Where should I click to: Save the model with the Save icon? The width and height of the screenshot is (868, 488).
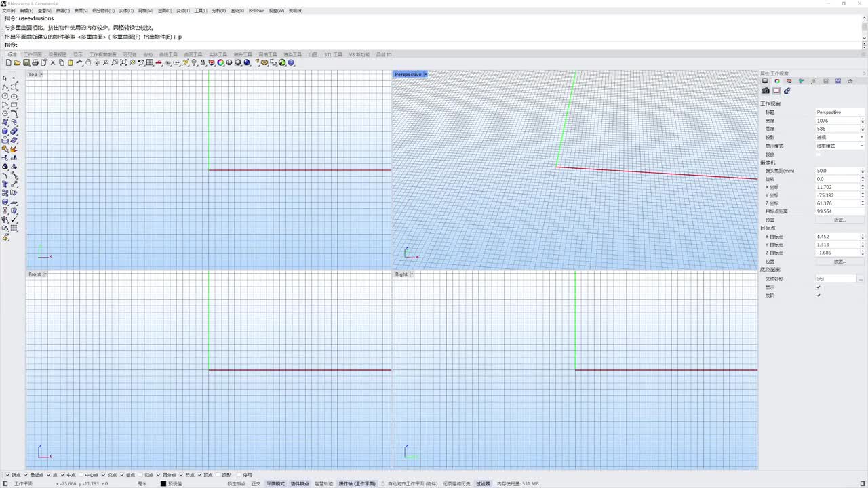point(26,62)
